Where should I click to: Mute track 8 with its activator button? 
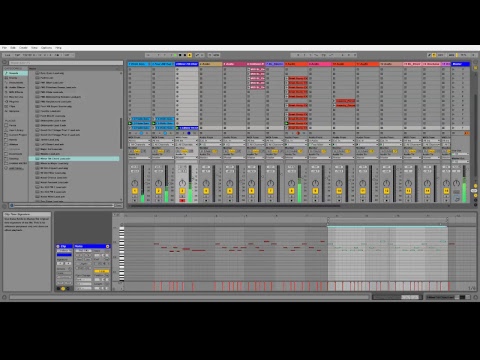coord(291,191)
